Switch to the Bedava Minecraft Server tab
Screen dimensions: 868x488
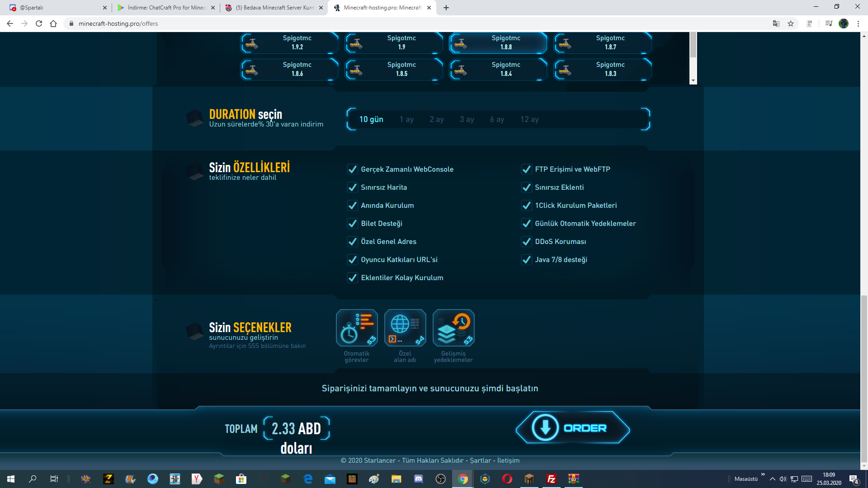pos(274,8)
